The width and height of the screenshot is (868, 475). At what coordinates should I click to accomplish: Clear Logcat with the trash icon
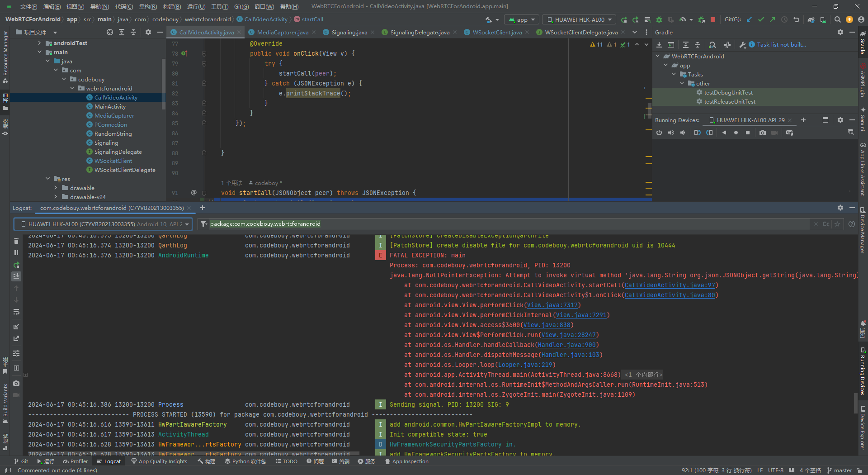click(16, 241)
